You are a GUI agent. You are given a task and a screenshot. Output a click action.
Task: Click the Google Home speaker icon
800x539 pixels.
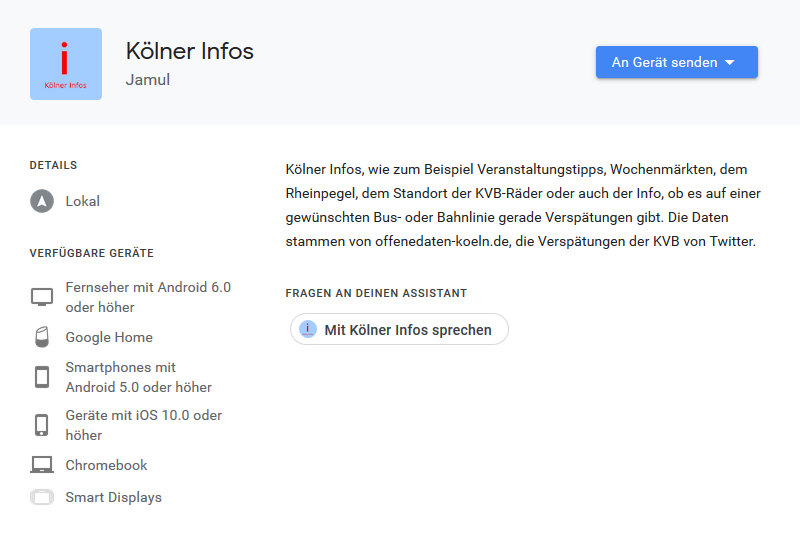point(42,337)
